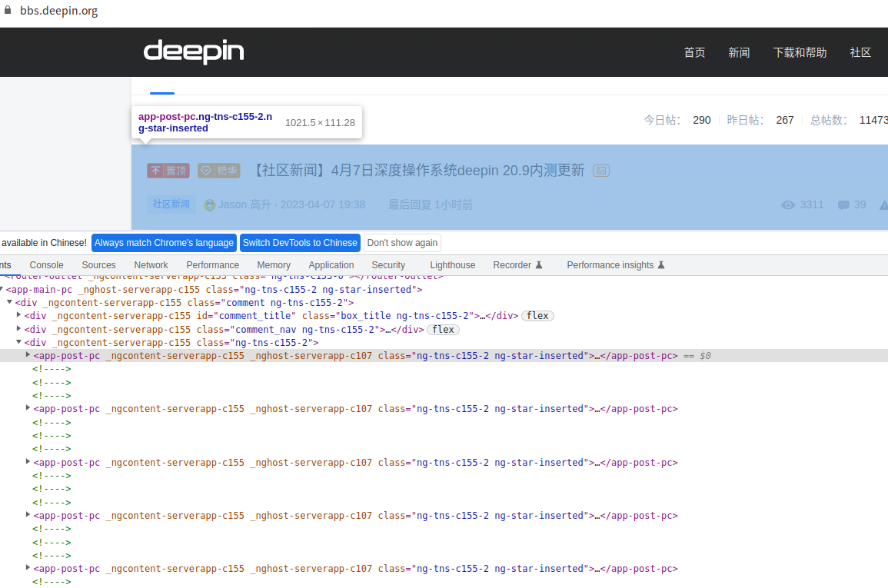Click the lock icon beside bbs.deepin.org
The image size is (888, 588).
point(8,12)
